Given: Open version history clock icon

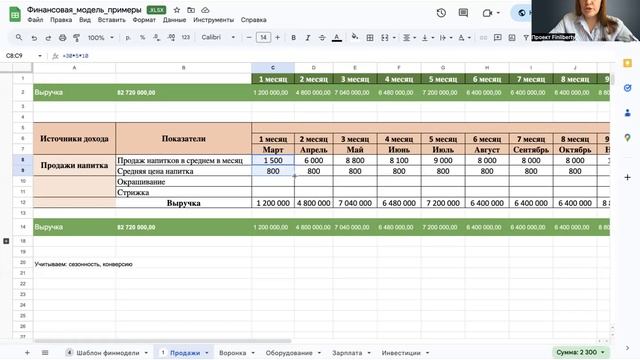Looking at the screenshot, I should pyautogui.click(x=441, y=13).
